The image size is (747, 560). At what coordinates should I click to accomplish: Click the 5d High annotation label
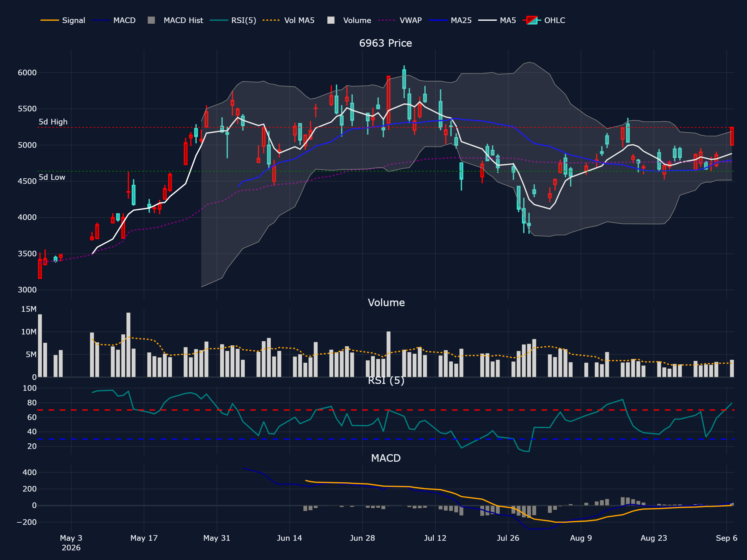point(53,122)
